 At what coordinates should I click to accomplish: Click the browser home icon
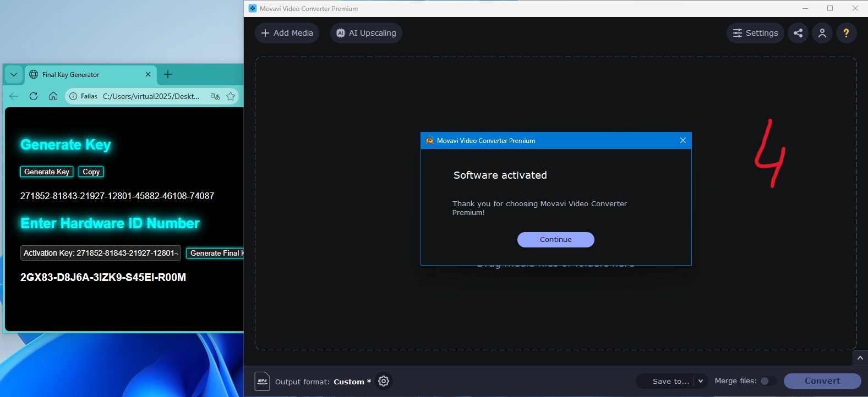click(x=53, y=96)
